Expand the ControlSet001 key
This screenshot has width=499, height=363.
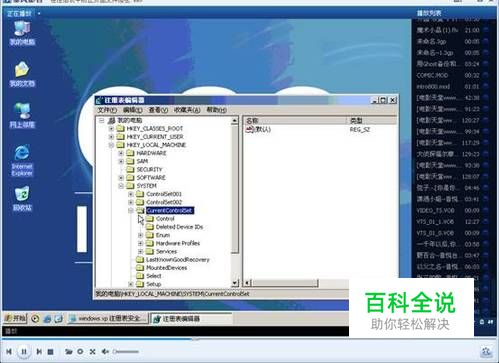(131, 194)
